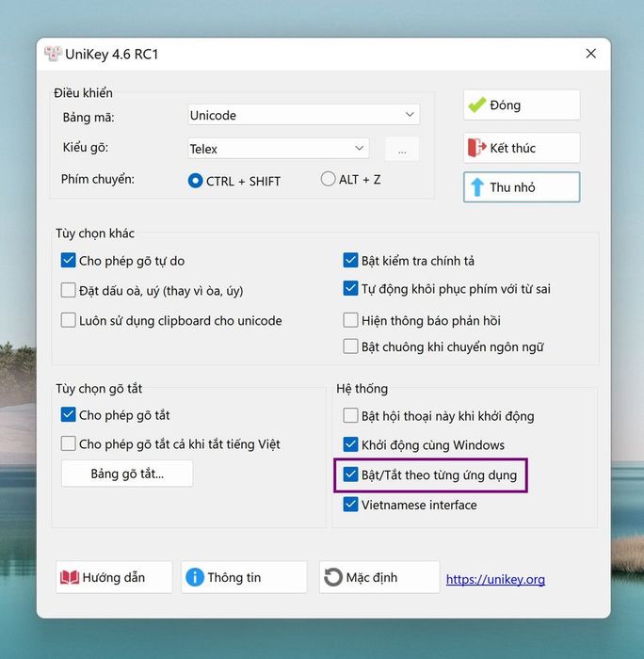Select the CTRL + SHIFT radio button

click(196, 181)
